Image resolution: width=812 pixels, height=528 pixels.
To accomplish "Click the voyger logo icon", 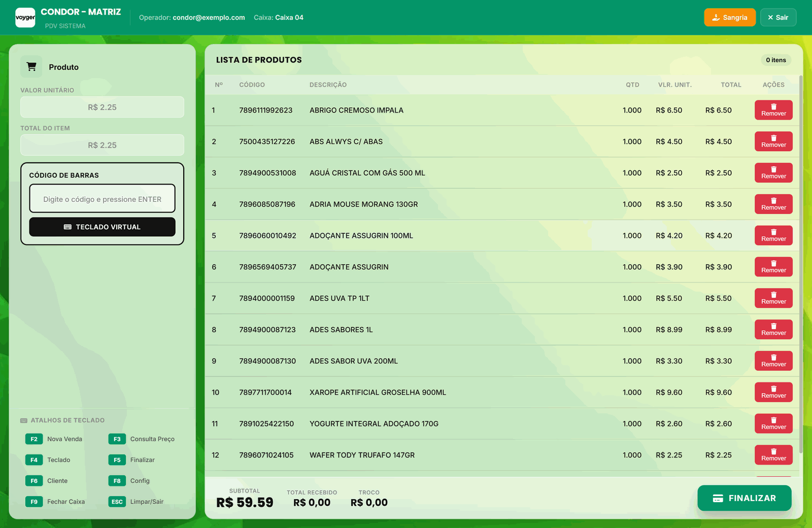I will [25, 18].
